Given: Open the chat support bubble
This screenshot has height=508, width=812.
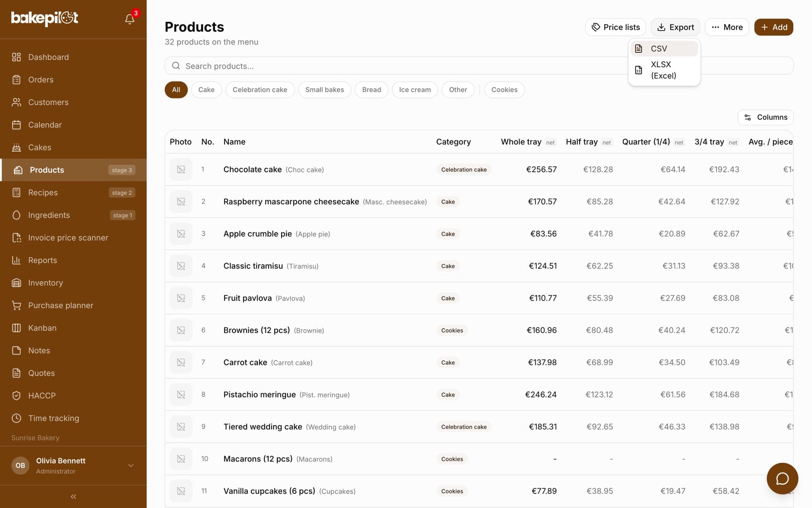Looking at the screenshot, I should (782, 479).
